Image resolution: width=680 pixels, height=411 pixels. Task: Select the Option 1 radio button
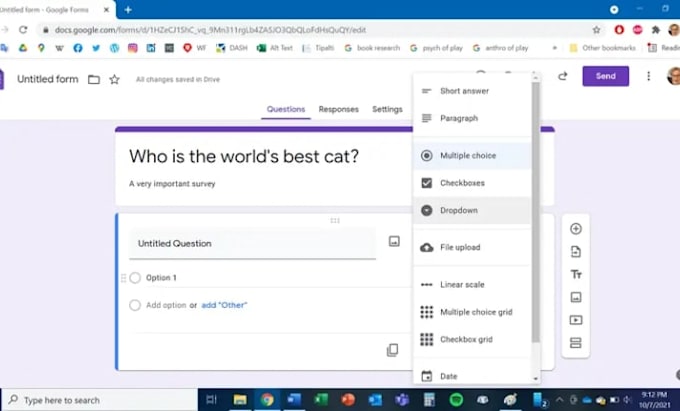(135, 278)
